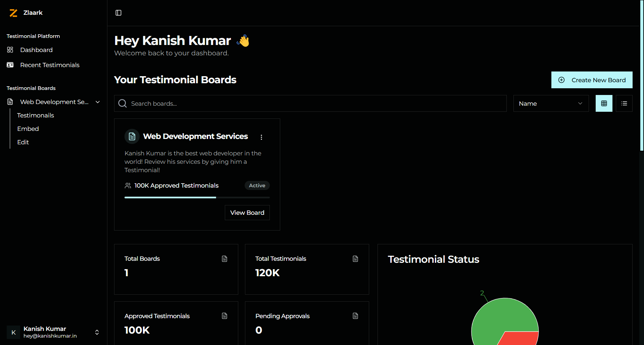Click the Zlaark logo icon
Image resolution: width=644 pixels, height=345 pixels.
pyautogui.click(x=13, y=13)
